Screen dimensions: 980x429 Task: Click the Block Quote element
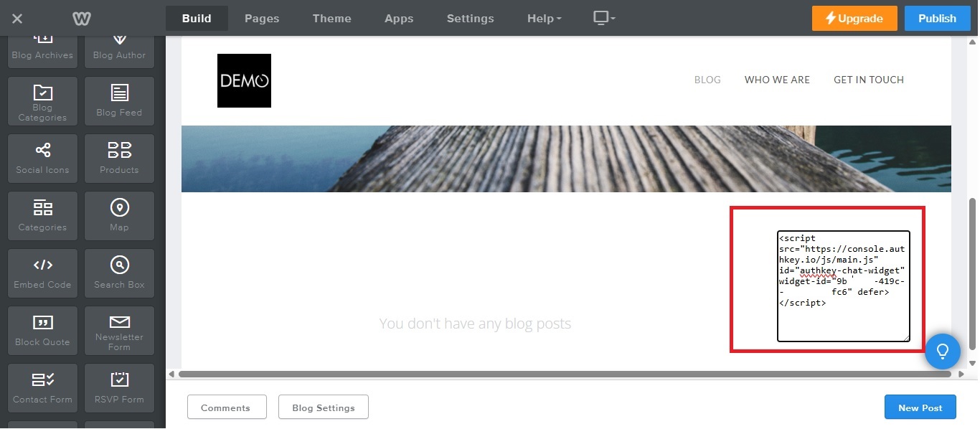click(x=42, y=330)
